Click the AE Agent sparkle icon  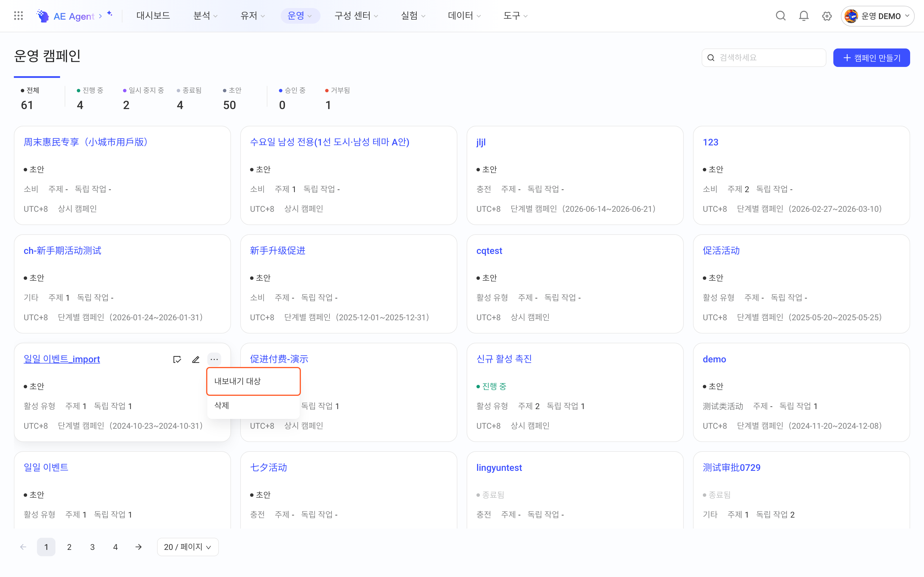click(x=110, y=14)
